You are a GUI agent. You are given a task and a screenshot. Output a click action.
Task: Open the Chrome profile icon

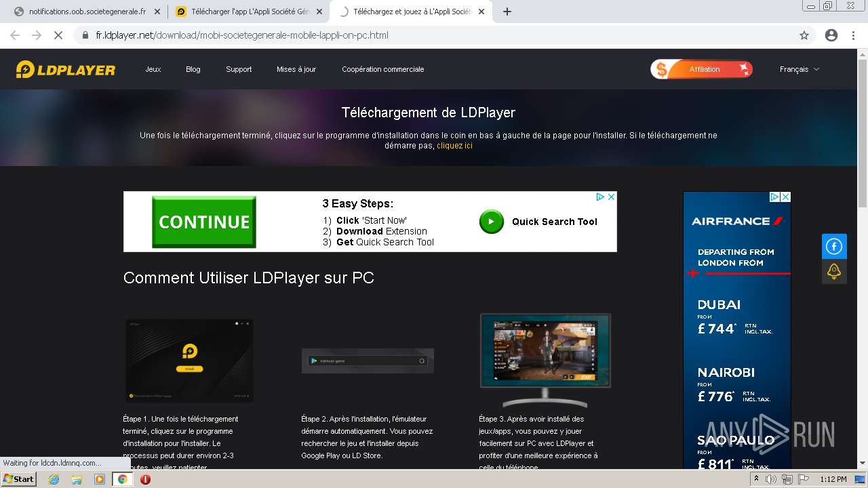tap(831, 35)
